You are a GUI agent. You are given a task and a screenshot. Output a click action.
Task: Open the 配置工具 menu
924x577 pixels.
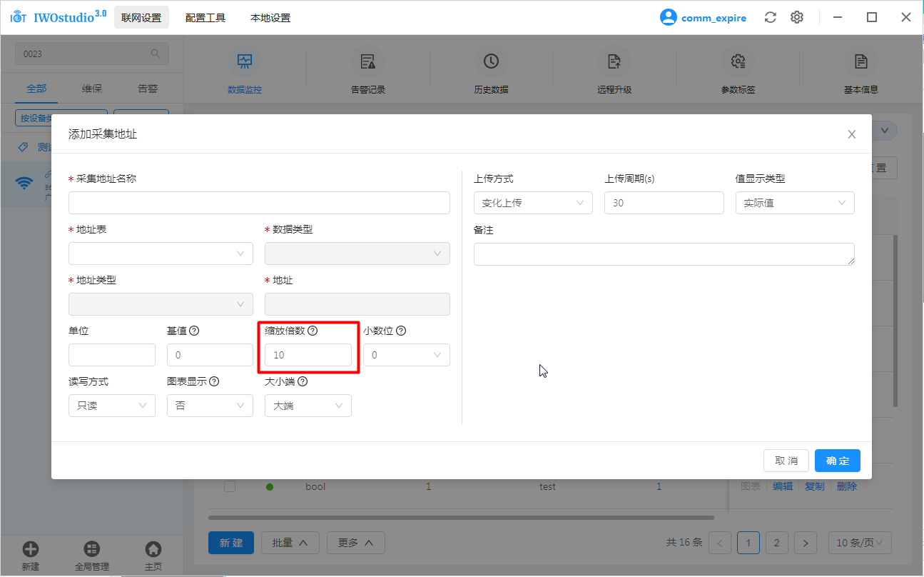pos(205,18)
